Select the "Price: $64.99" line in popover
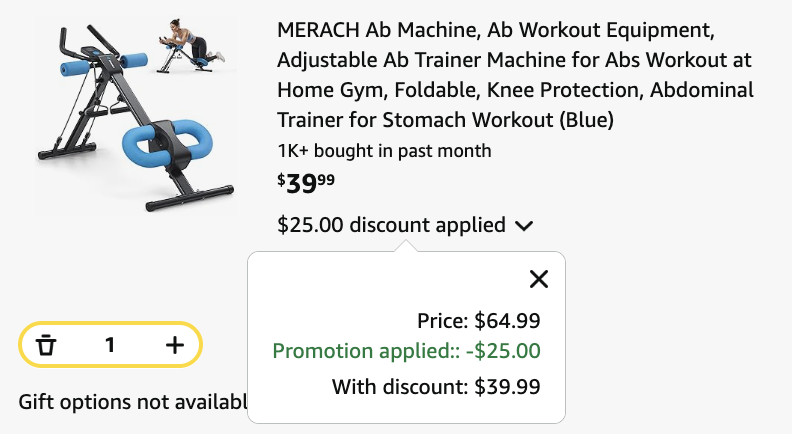 tap(478, 321)
